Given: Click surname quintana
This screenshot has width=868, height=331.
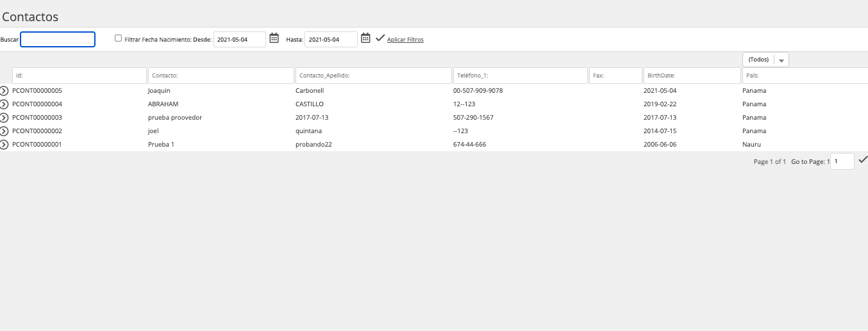Looking at the screenshot, I should [x=308, y=131].
